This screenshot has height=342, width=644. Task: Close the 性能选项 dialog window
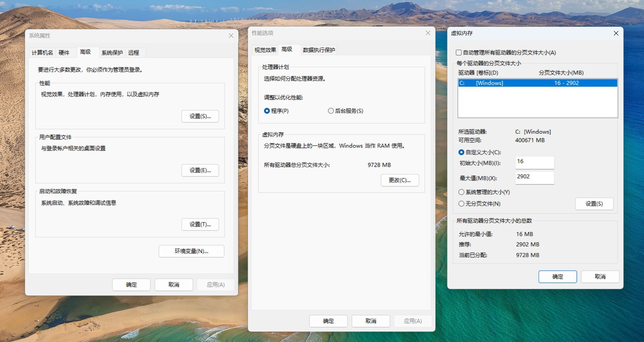tap(428, 33)
